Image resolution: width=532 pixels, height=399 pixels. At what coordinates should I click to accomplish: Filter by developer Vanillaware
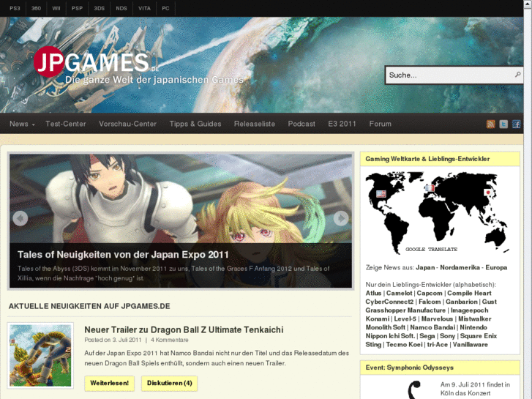(471, 344)
